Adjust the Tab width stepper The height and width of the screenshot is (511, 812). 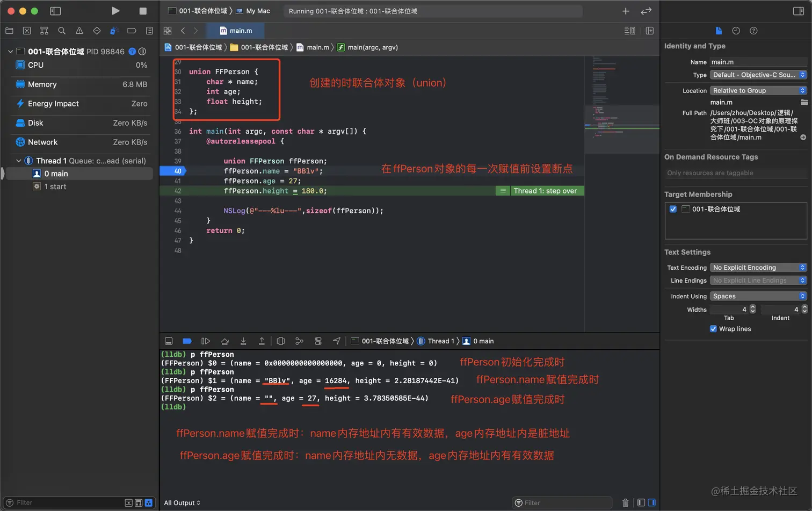coord(752,309)
